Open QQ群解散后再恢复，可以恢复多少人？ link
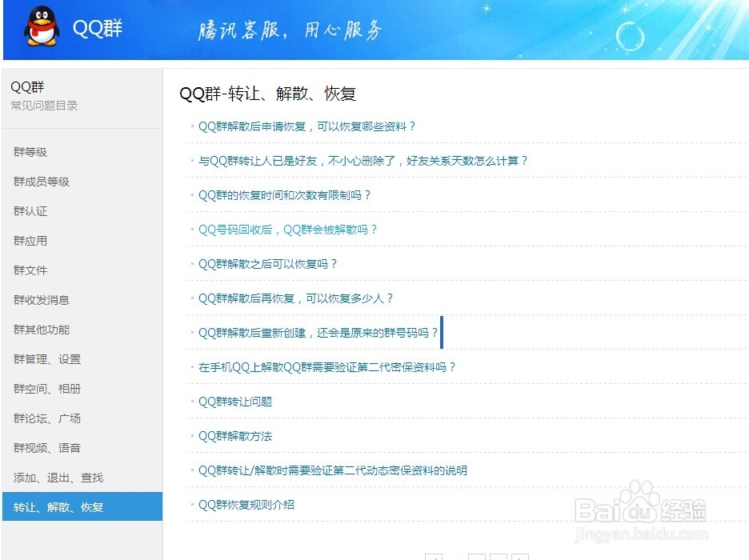 pyautogui.click(x=296, y=298)
